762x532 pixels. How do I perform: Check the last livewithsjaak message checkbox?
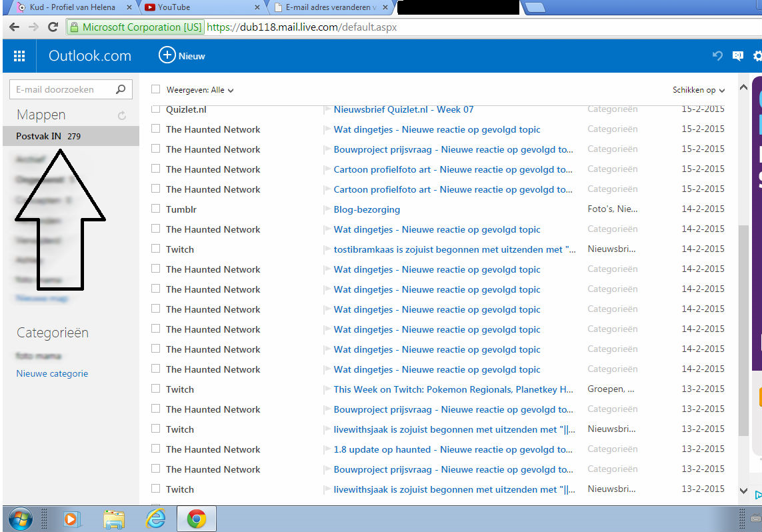click(155, 488)
